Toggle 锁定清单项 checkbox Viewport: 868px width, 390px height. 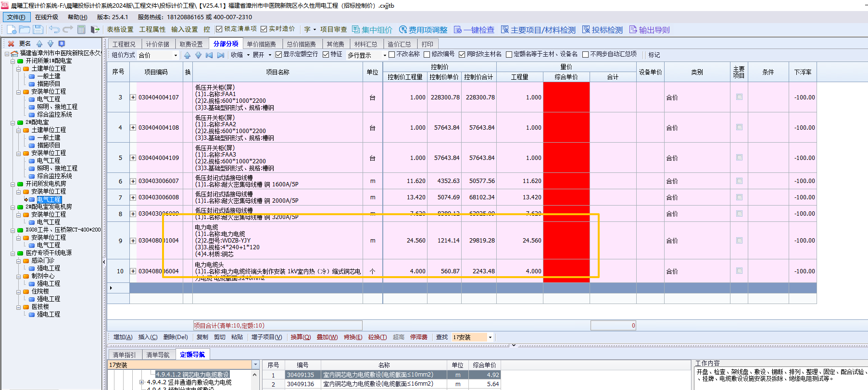click(219, 29)
